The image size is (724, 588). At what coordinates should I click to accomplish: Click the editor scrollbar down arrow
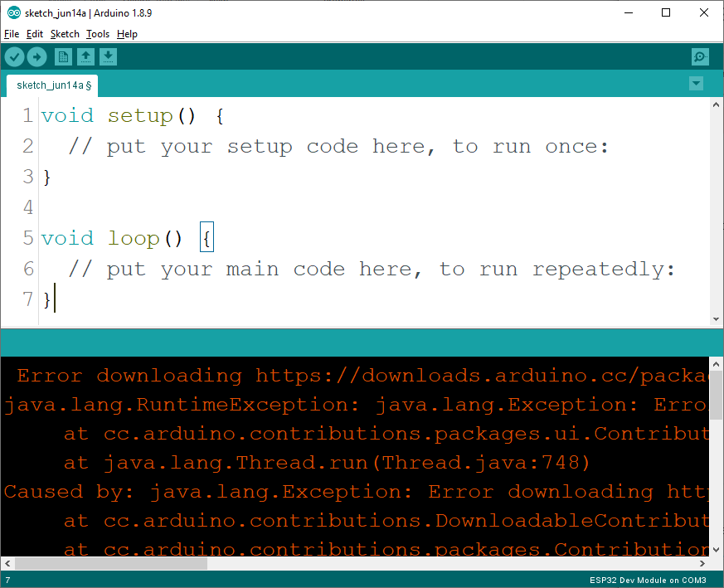tap(715, 318)
